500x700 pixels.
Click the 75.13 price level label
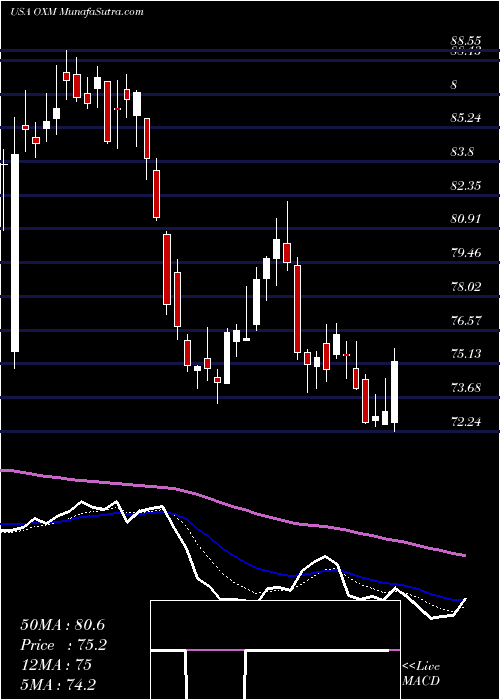click(x=466, y=354)
